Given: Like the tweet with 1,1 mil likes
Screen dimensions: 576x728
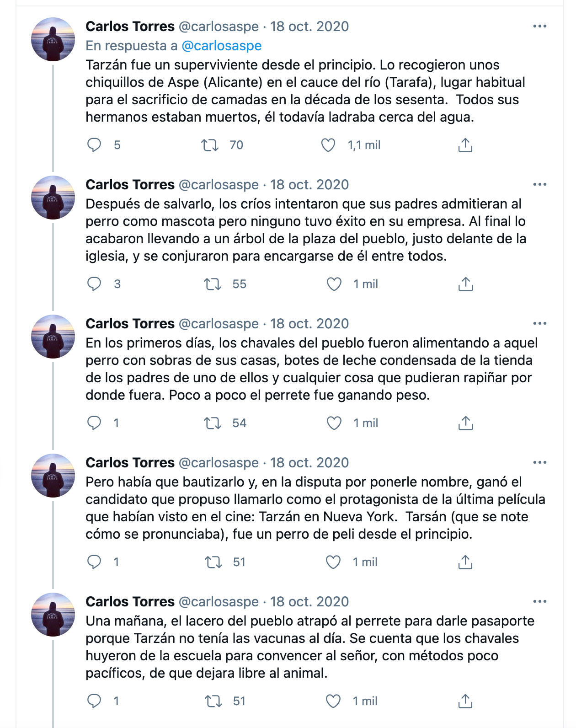Looking at the screenshot, I should point(328,145).
